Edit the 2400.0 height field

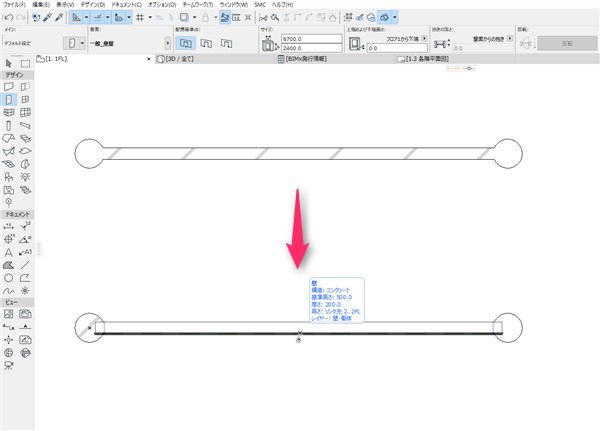pyautogui.click(x=311, y=48)
